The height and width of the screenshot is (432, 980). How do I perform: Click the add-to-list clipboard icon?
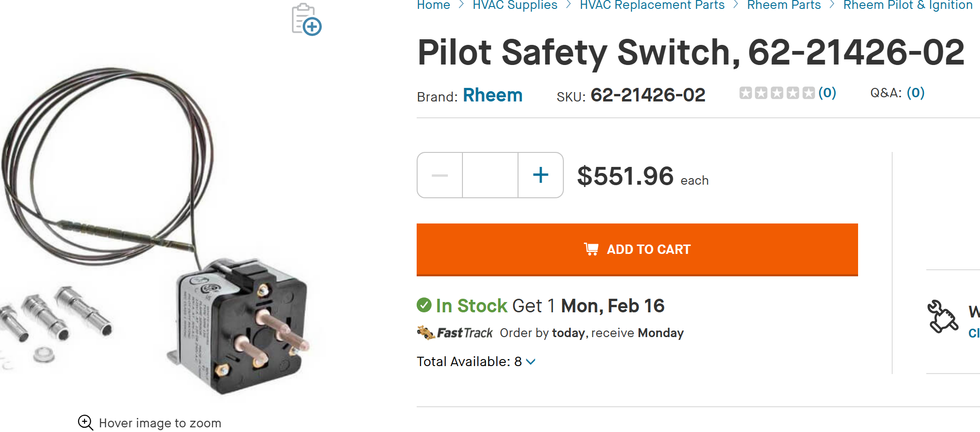pos(306,20)
